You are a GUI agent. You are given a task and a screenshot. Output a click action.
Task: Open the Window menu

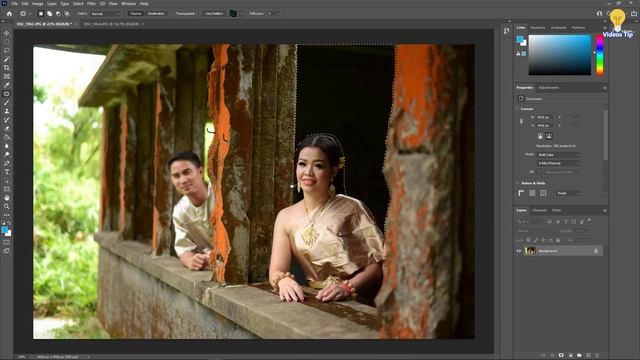(128, 3)
